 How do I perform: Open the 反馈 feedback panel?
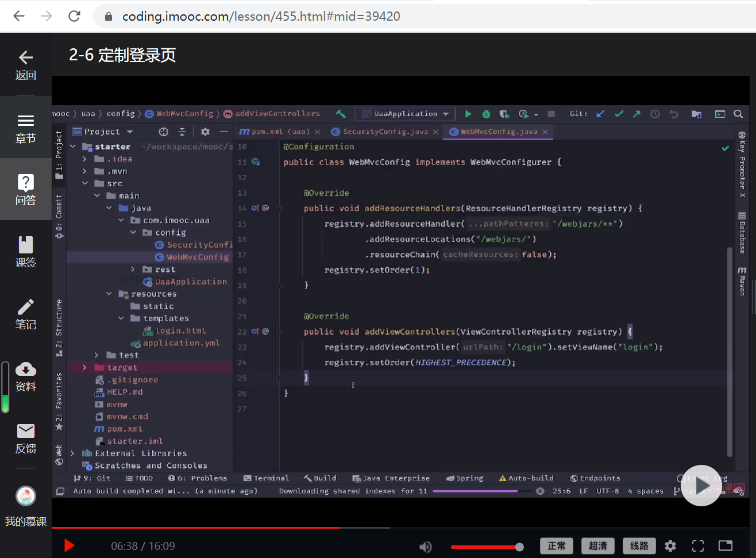click(x=26, y=438)
